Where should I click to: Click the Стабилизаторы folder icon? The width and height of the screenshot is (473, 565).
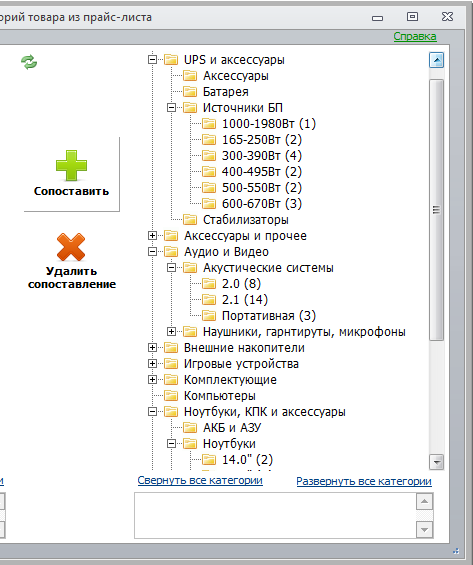tap(190, 219)
